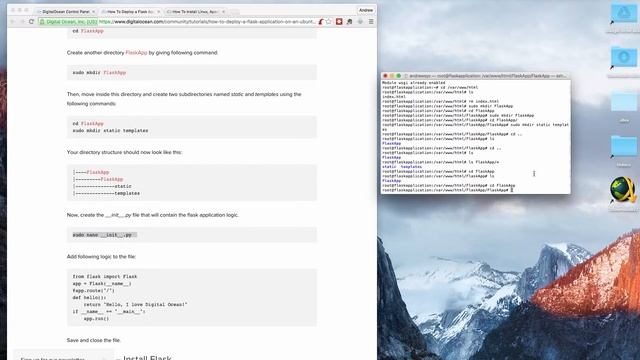Click the red feather icon in the address bar
The width and height of the screenshot is (640, 360).
point(321,22)
